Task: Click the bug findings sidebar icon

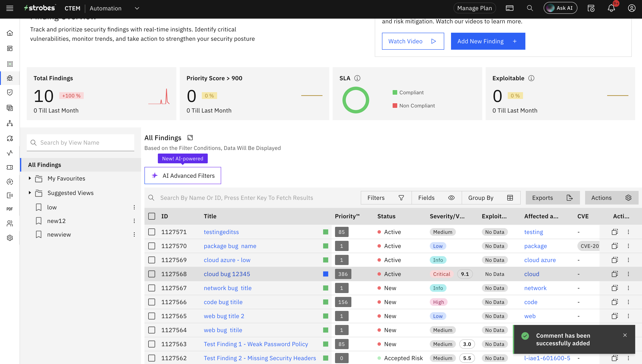Action: coord(10,78)
